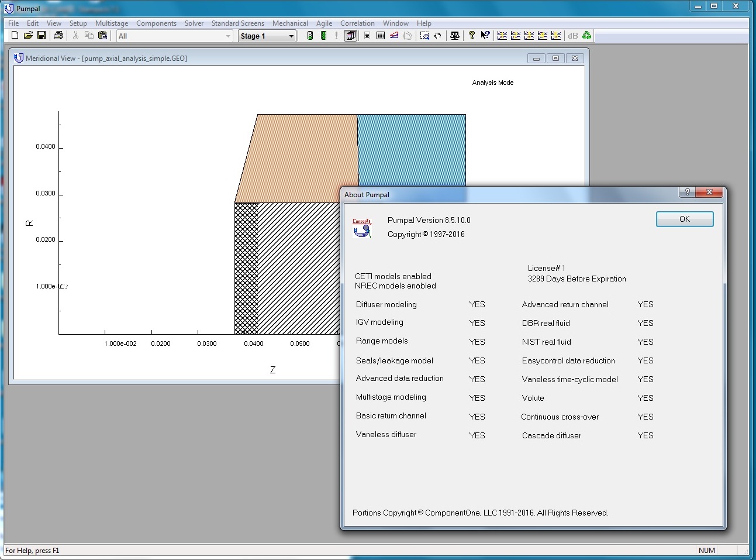This screenshot has height=560, width=756.
Task: Click the context help arrow-question icon
Action: pos(485,36)
